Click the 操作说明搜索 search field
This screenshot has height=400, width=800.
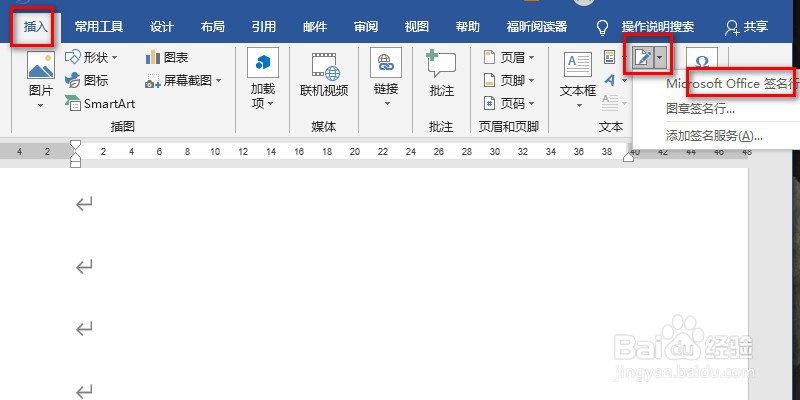pos(658,27)
